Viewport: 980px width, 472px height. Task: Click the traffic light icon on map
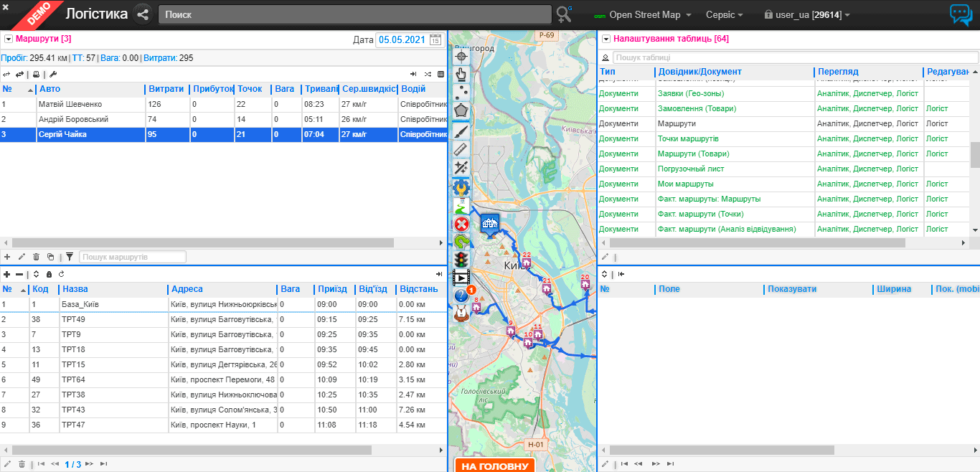[461, 260]
